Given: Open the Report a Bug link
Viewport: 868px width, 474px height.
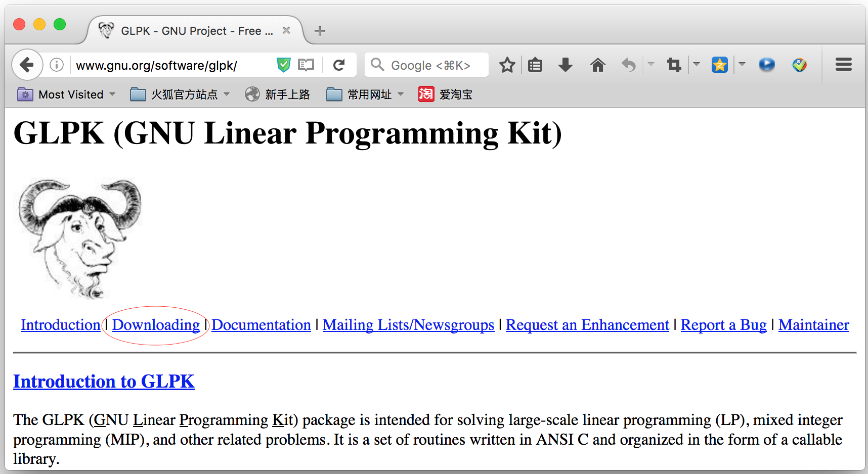Looking at the screenshot, I should pyautogui.click(x=724, y=325).
